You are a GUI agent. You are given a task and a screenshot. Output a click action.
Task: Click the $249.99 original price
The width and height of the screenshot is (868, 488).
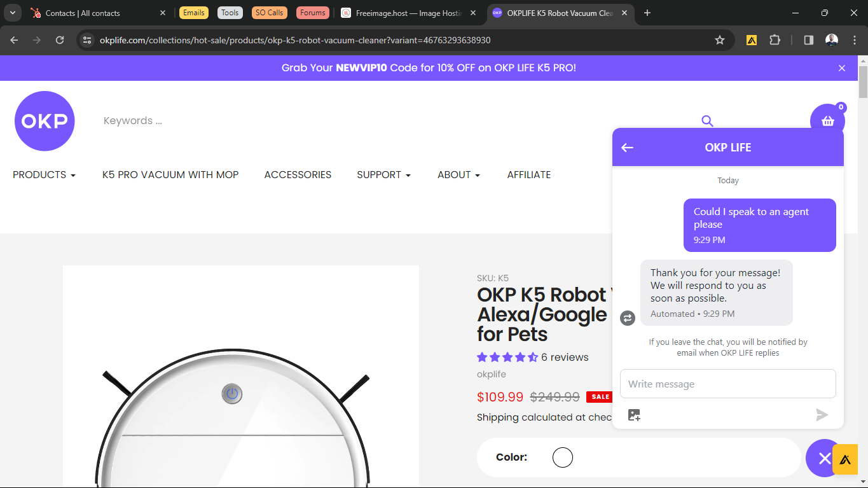click(555, 397)
